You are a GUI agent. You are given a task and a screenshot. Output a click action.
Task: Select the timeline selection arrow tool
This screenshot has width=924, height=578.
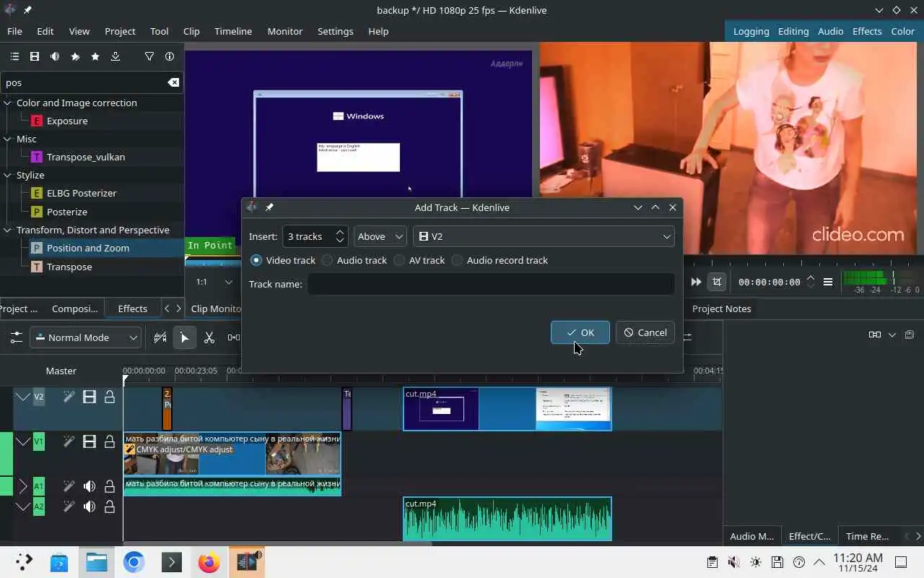(185, 337)
